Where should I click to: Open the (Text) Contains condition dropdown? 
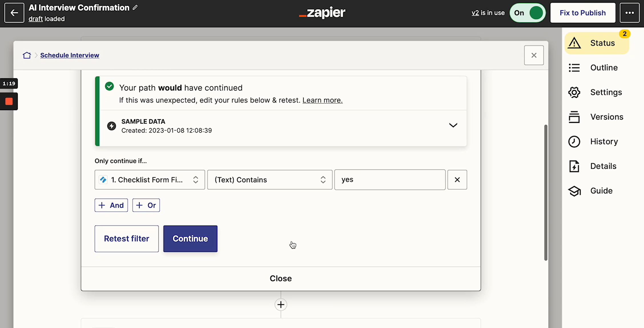point(270,180)
